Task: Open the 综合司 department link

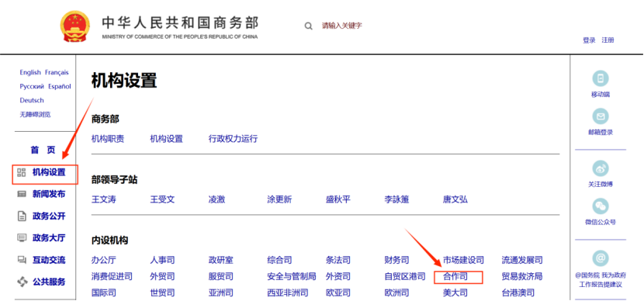Action: pos(279,260)
